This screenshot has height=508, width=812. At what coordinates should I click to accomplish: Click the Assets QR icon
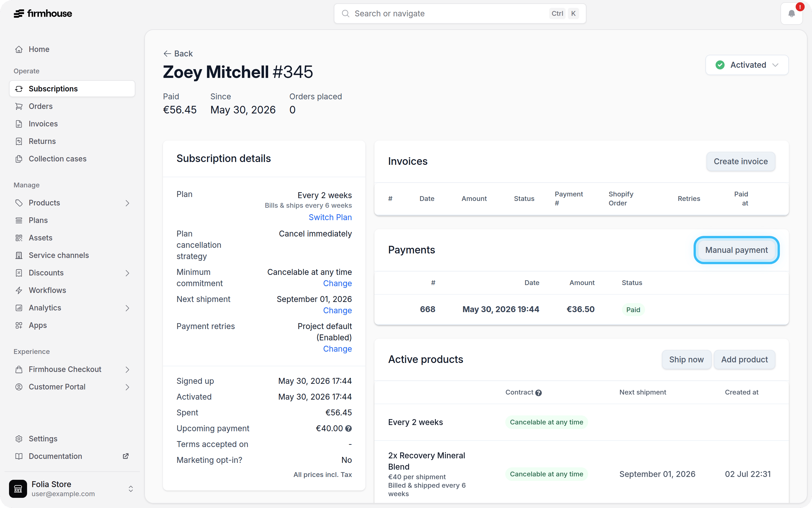(19, 238)
